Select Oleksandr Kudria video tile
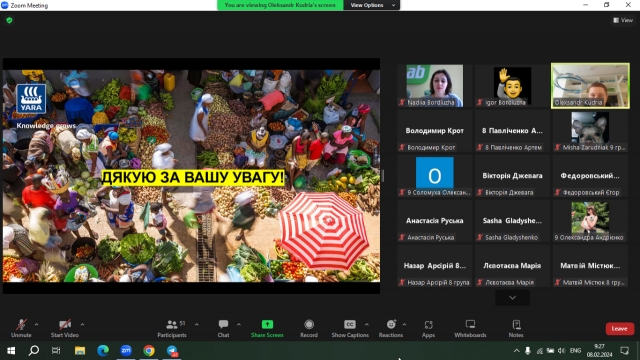640x360 pixels. [590, 86]
